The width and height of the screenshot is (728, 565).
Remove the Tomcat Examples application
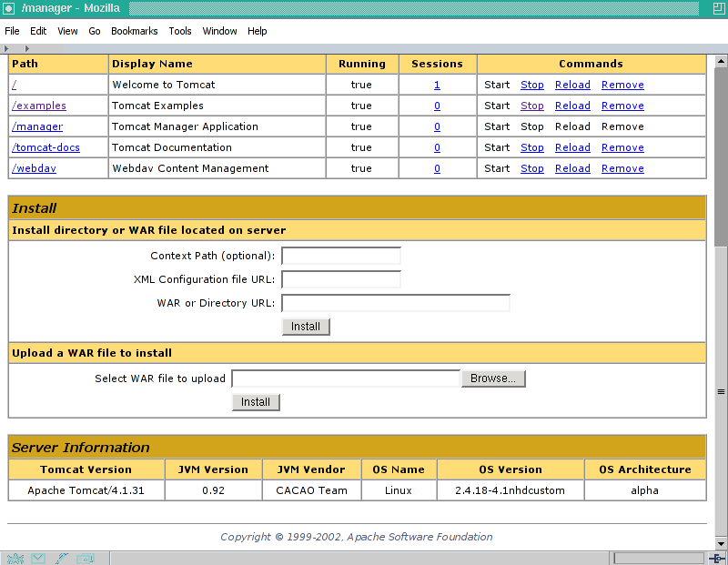click(622, 106)
